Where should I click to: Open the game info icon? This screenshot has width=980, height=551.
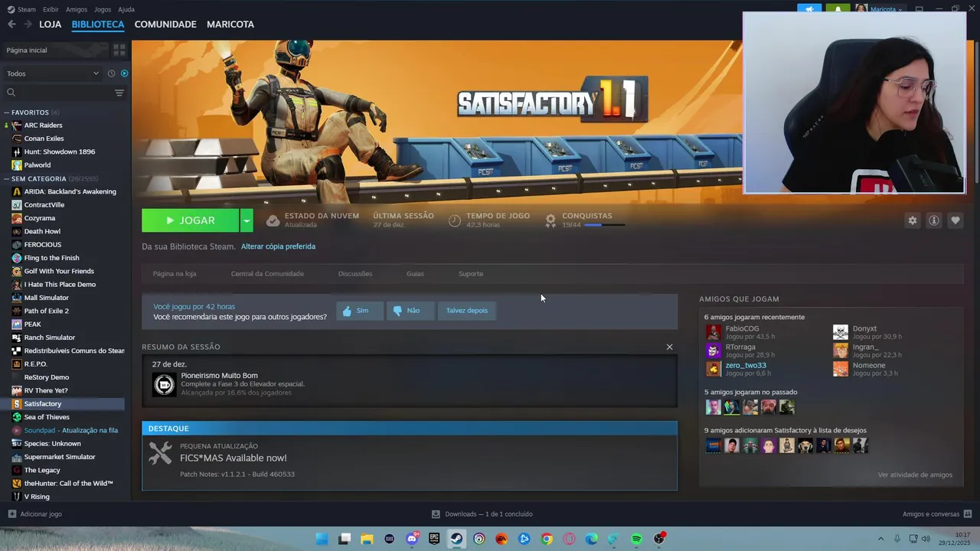tap(934, 220)
